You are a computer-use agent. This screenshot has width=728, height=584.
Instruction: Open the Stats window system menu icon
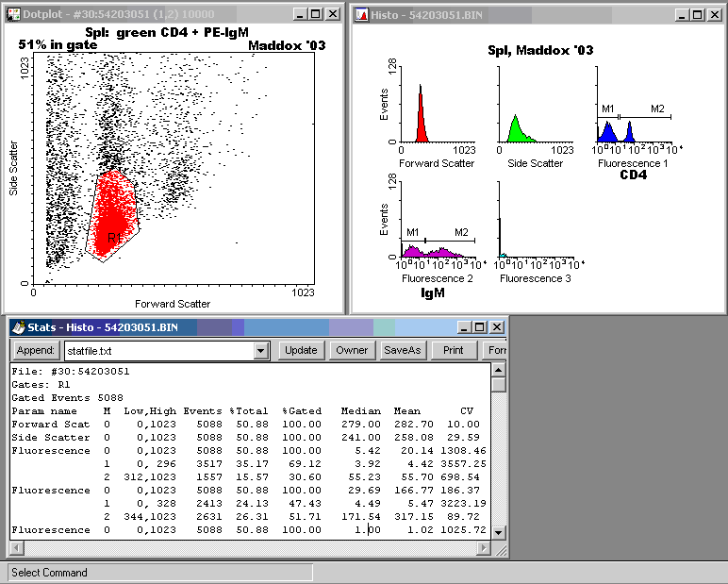(x=18, y=327)
